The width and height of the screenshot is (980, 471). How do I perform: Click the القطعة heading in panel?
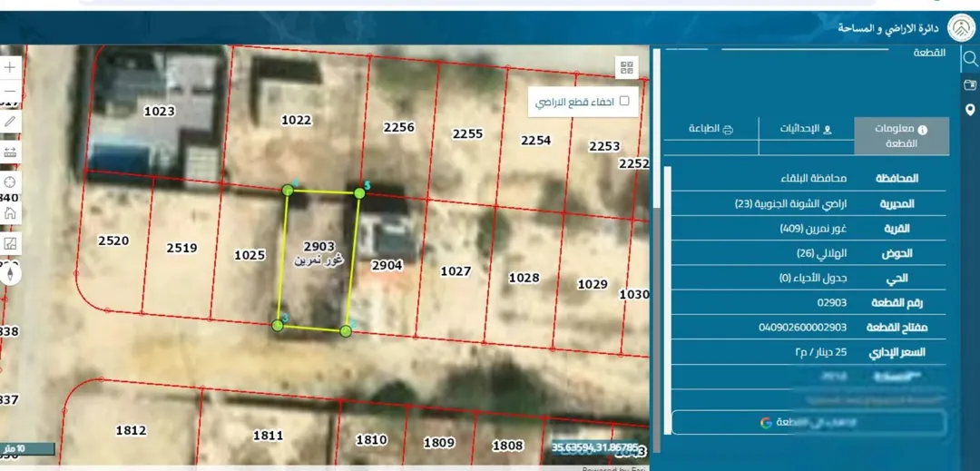(929, 54)
